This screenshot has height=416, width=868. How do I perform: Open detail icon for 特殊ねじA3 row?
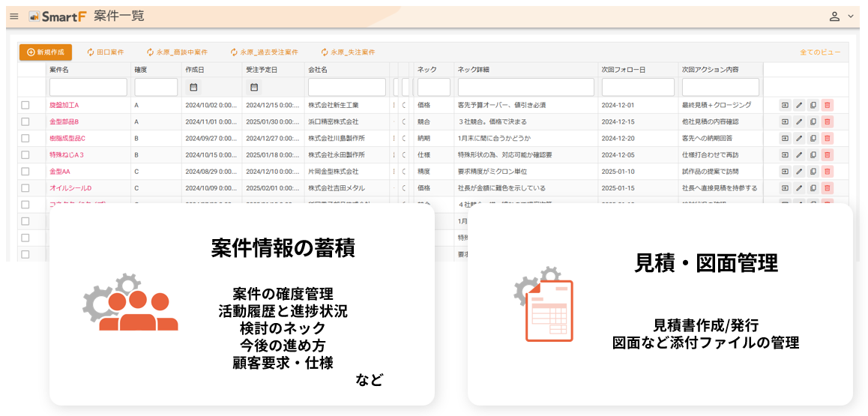point(785,155)
